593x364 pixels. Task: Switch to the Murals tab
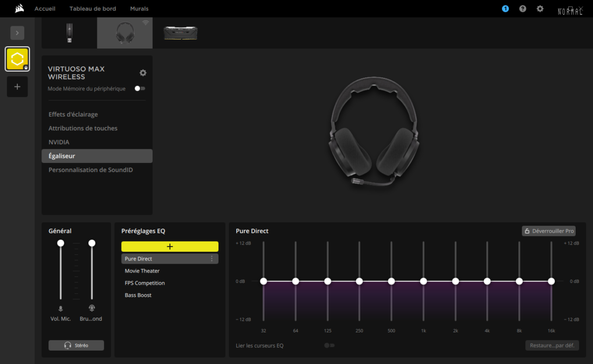(x=139, y=8)
